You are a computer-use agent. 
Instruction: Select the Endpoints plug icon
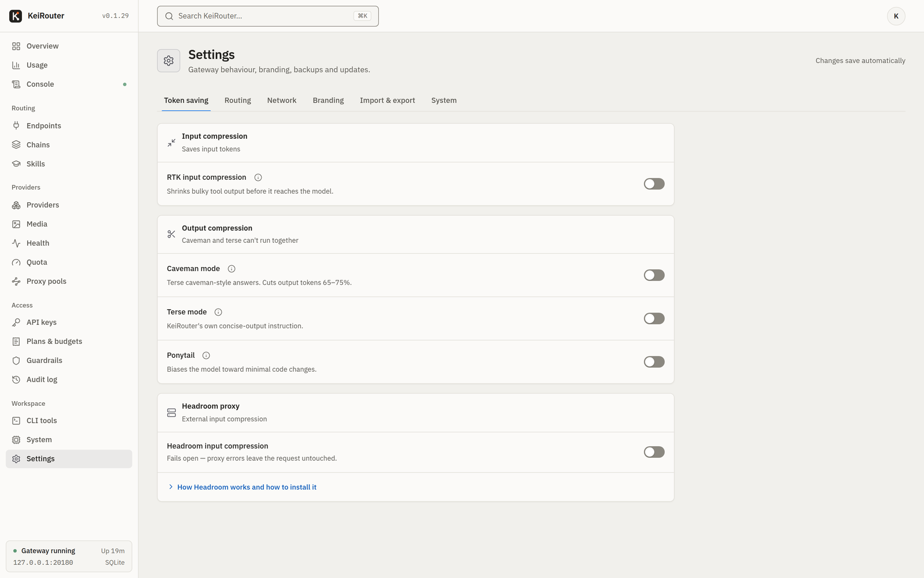(16, 126)
